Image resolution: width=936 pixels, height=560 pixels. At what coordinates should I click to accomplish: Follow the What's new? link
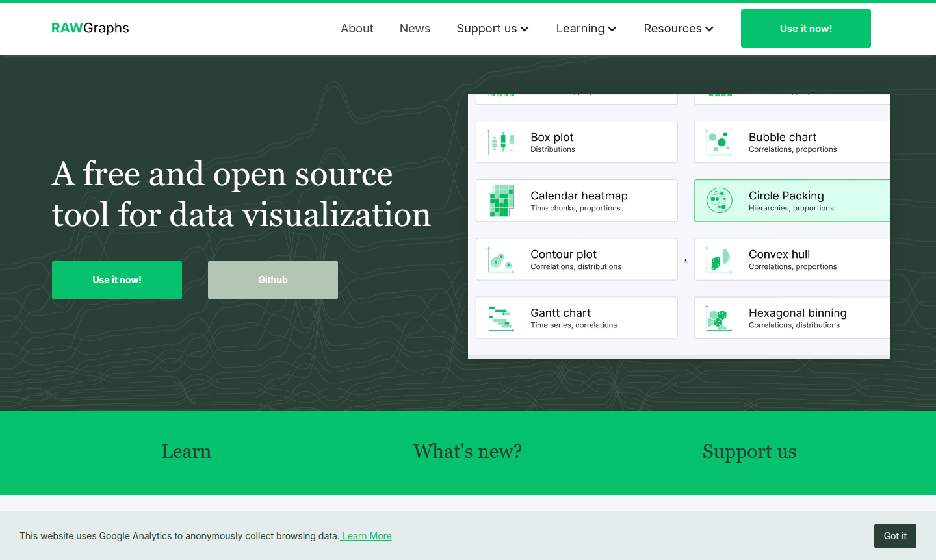[x=467, y=452]
